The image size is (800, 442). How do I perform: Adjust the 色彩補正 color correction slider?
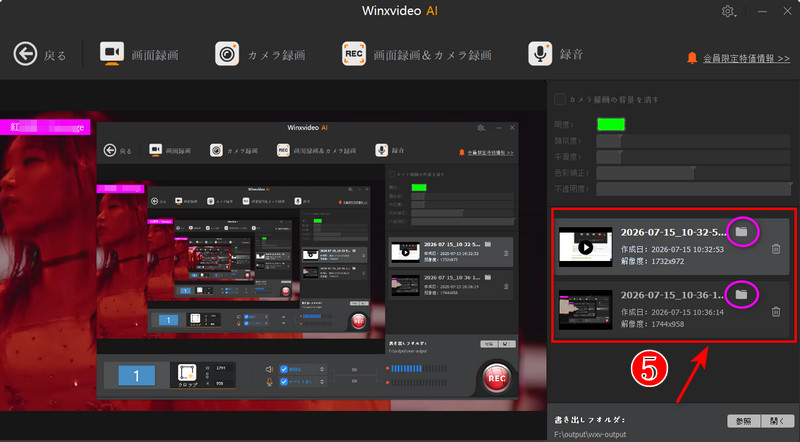pos(693,173)
